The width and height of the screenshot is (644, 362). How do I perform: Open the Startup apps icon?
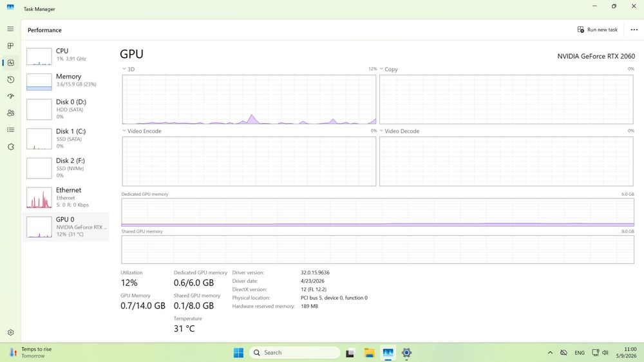click(x=11, y=96)
